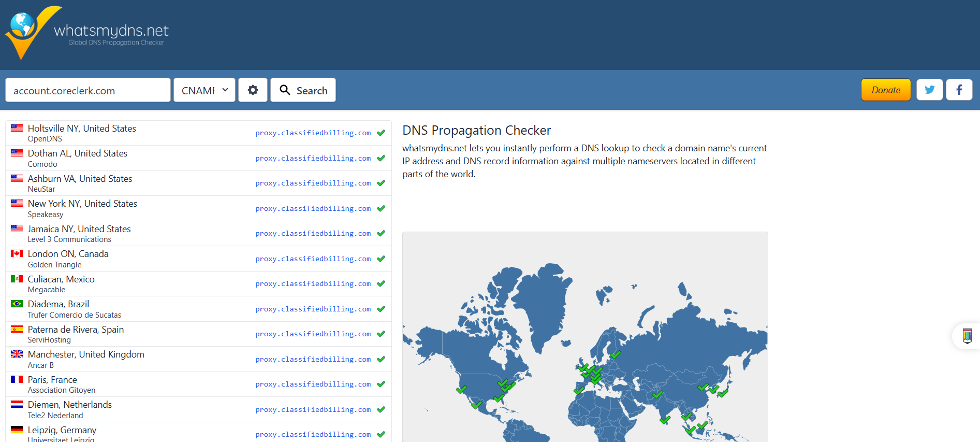
Task: Click the Germany flag for Leipzig
Action: click(17, 430)
